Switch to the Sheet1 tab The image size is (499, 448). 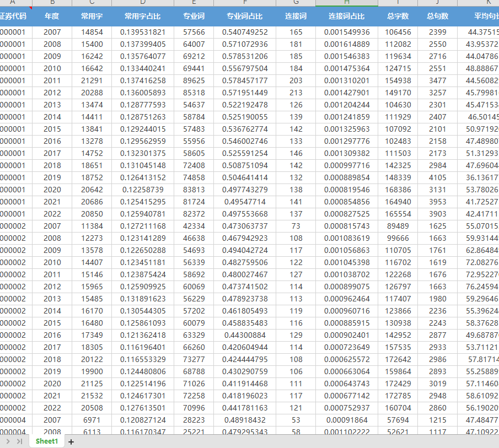[47, 441]
